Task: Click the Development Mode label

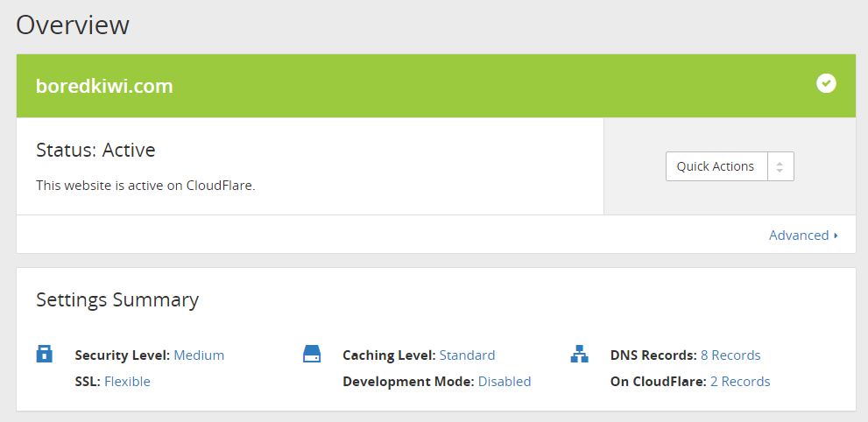Action: 408,382
